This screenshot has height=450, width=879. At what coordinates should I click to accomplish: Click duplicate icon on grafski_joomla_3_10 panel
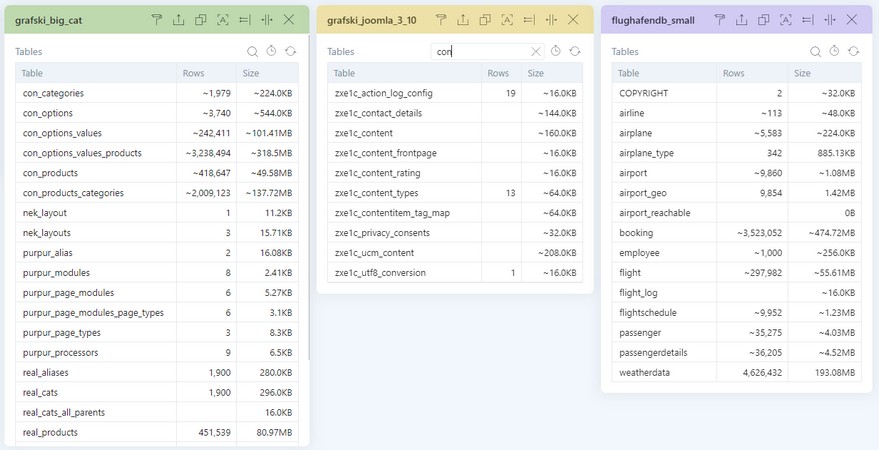tap(485, 20)
